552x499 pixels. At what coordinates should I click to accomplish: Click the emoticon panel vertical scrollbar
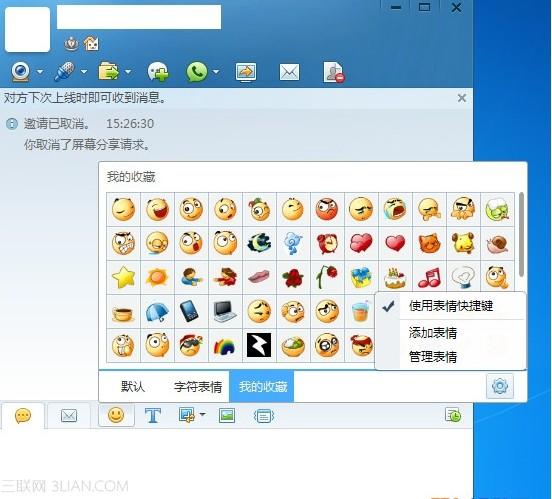click(521, 234)
